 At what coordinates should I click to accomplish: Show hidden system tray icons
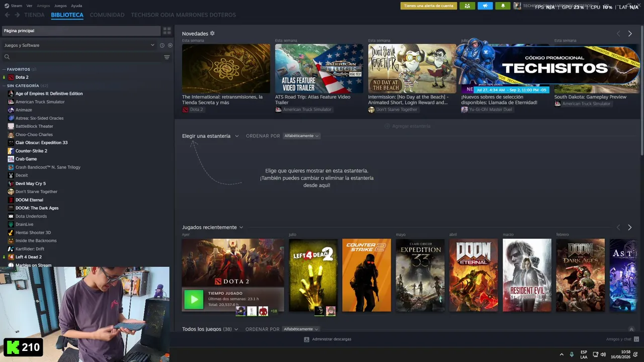pos(561,354)
